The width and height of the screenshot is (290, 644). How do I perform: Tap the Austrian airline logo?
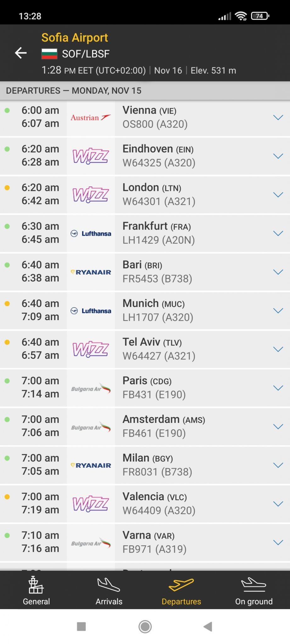(91, 118)
